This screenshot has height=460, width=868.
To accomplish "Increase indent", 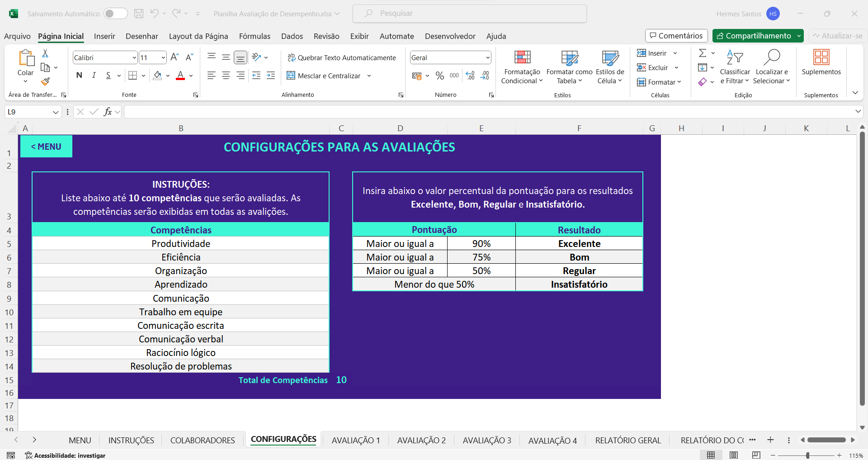I will click(271, 76).
